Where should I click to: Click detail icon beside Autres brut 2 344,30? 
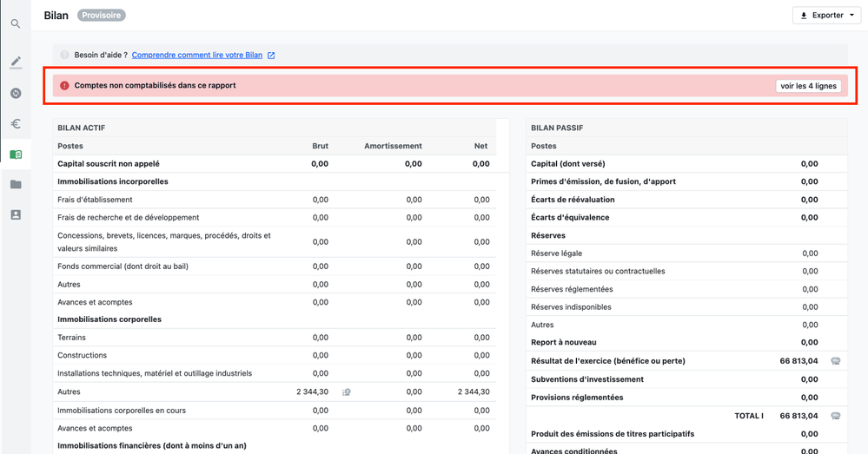point(347,392)
